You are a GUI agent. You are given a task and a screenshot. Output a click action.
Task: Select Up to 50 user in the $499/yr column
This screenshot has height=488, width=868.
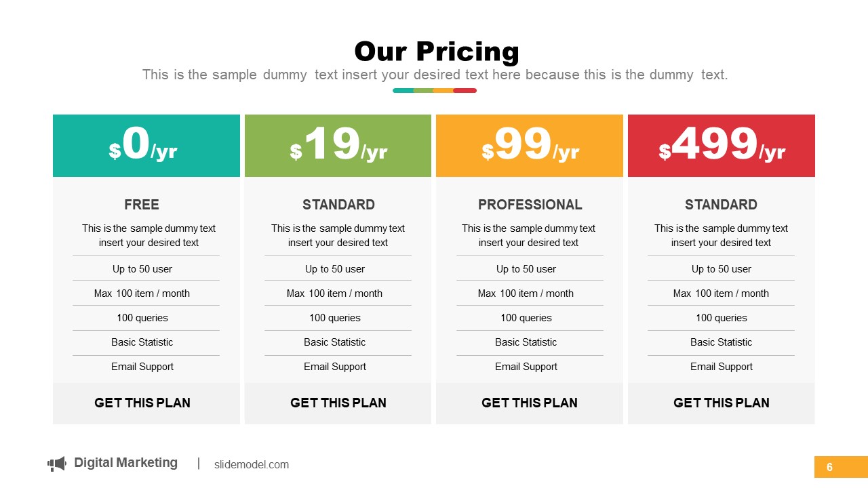click(x=722, y=269)
